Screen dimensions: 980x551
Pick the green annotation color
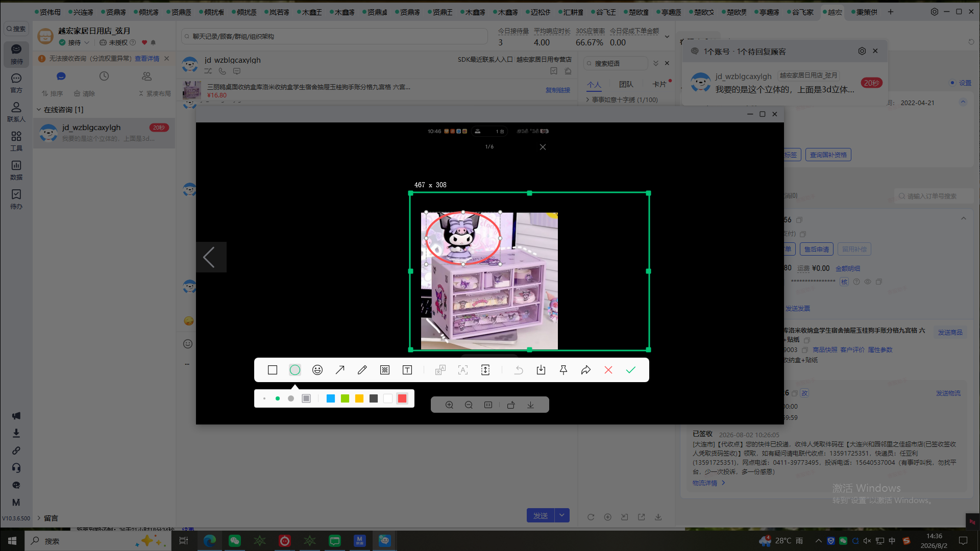coord(345,398)
